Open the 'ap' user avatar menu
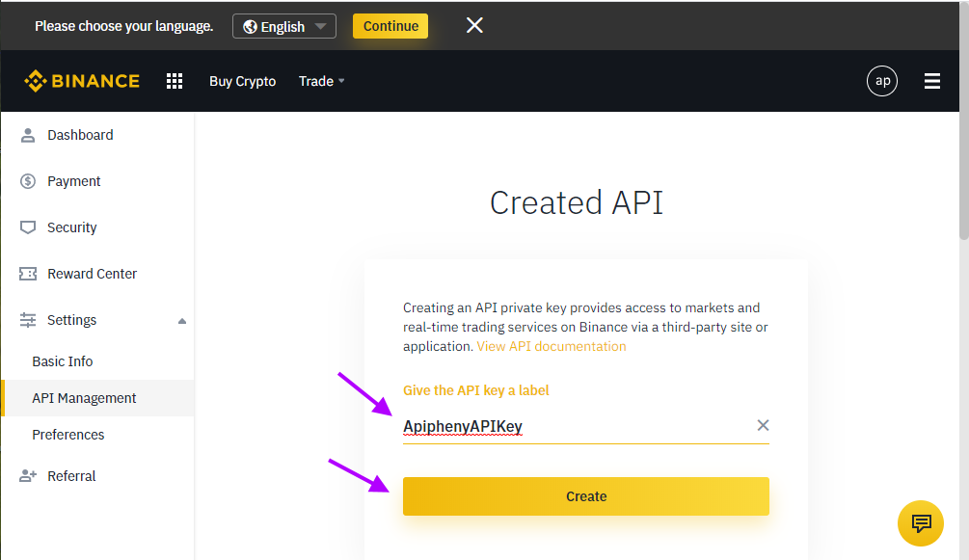969x560 pixels. pos(882,81)
